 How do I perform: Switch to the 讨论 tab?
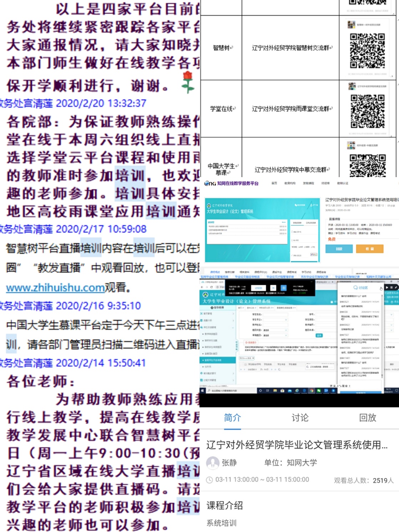(300, 417)
